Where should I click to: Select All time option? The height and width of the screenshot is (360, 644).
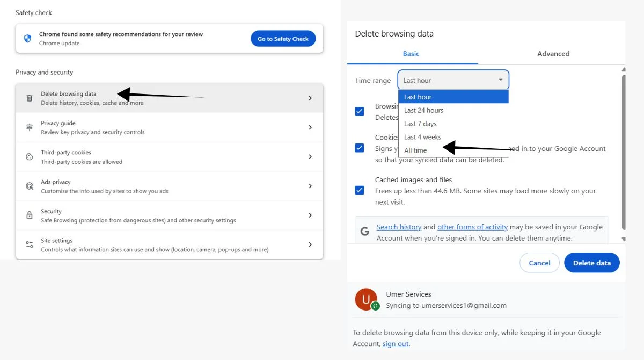pyautogui.click(x=453, y=150)
